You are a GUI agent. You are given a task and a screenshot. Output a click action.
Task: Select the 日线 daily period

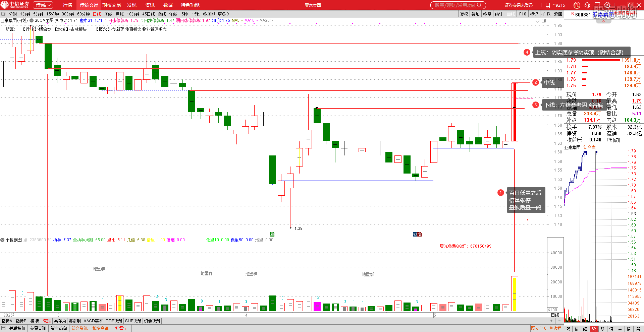97,14
